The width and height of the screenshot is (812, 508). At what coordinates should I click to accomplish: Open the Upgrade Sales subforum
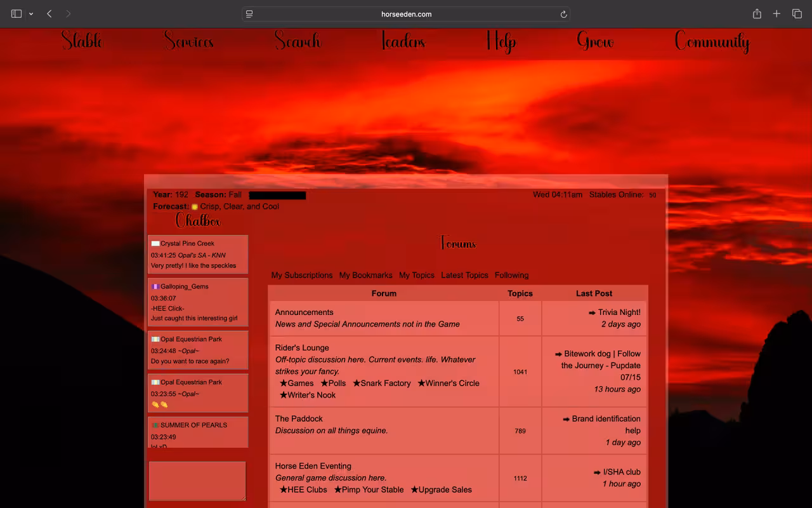[x=441, y=490]
